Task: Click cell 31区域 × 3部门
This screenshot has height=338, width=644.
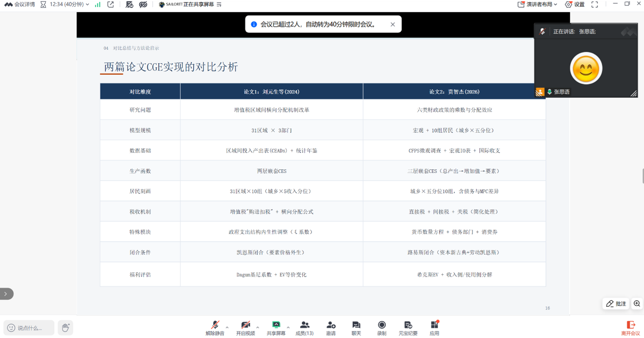Action: 272,130
